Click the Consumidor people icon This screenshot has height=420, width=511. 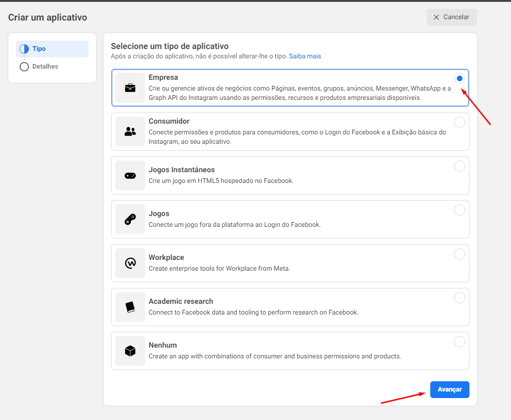pyautogui.click(x=130, y=131)
